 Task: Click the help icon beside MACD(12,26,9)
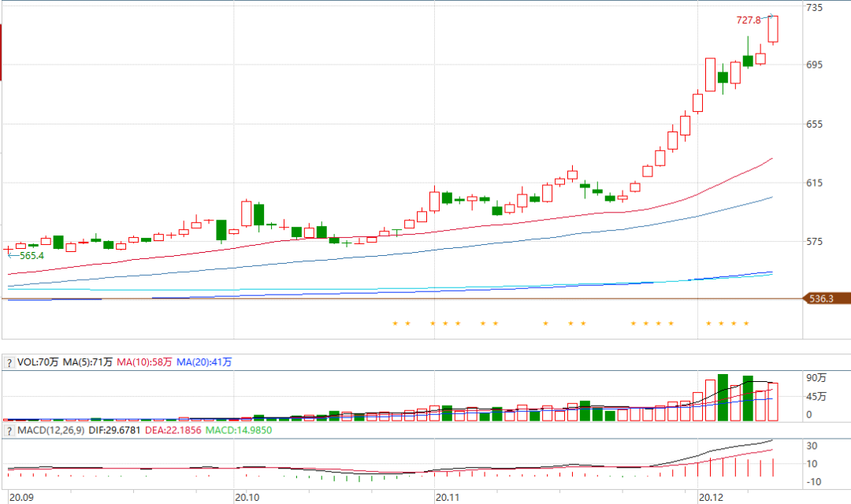9,431
